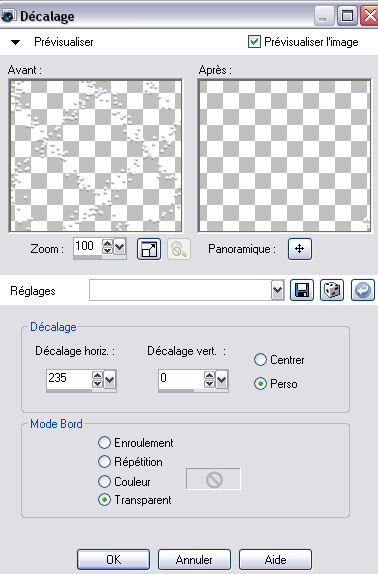
Task: Click the slider bar under Décalage horiz. field
Action: click(x=81, y=391)
